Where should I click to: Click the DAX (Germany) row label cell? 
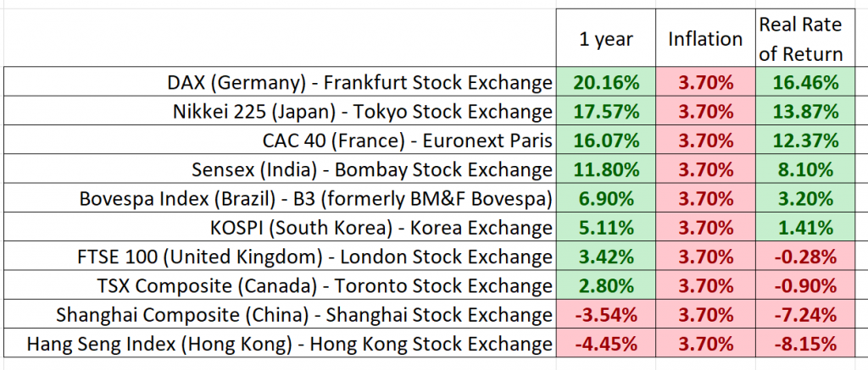click(x=278, y=82)
